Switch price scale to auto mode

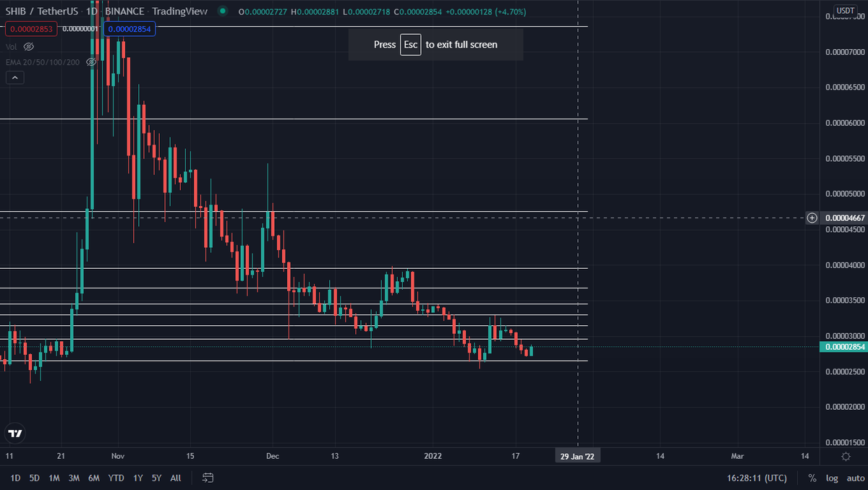coord(855,478)
